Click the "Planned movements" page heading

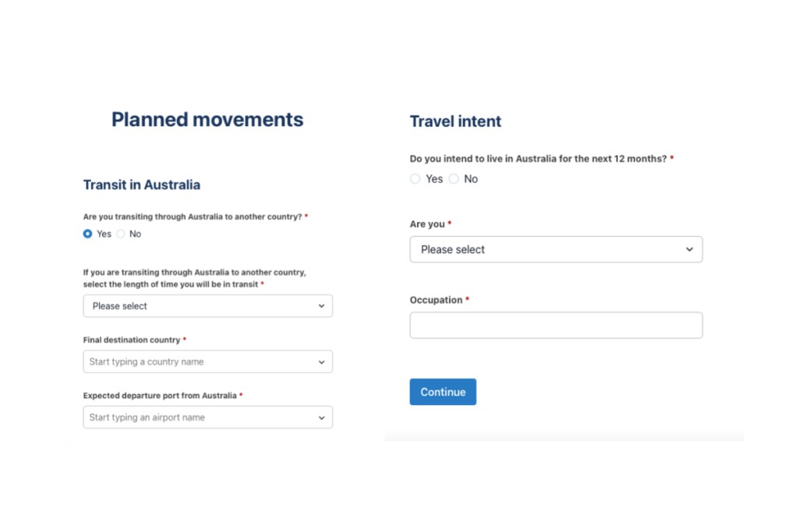coord(207,120)
